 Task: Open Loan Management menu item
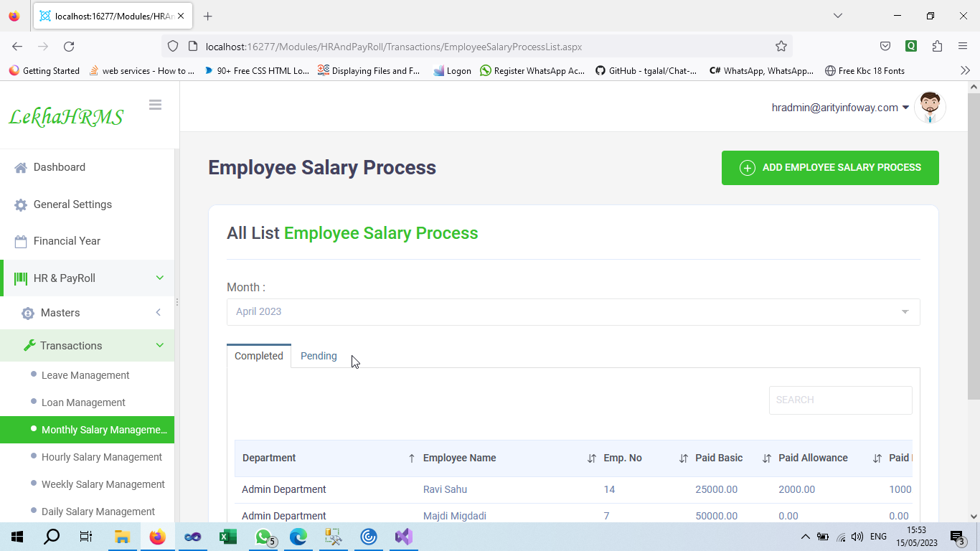pyautogui.click(x=83, y=402)
